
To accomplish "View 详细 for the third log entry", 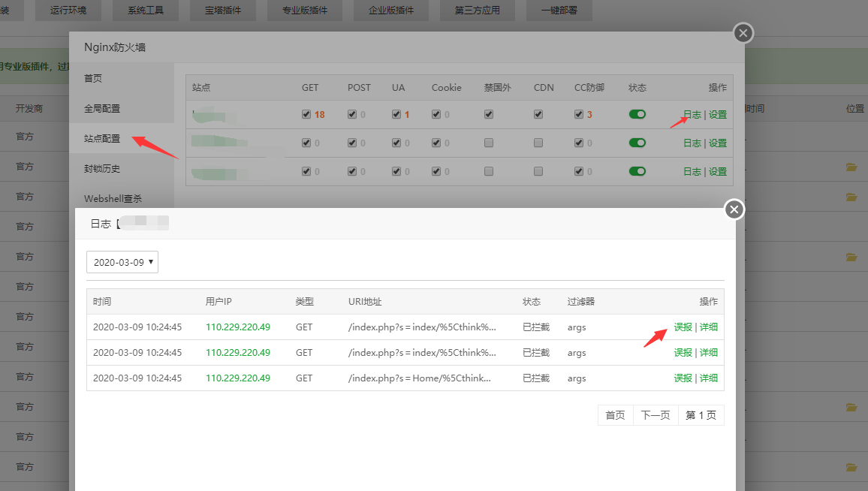I will tap(709, 378).
